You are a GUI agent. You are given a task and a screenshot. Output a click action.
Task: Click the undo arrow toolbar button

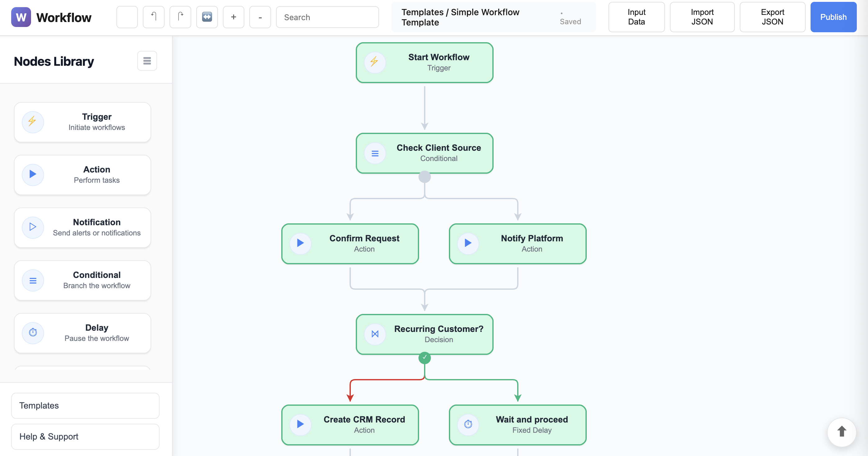pyautogui.click(x=153, y=17)
